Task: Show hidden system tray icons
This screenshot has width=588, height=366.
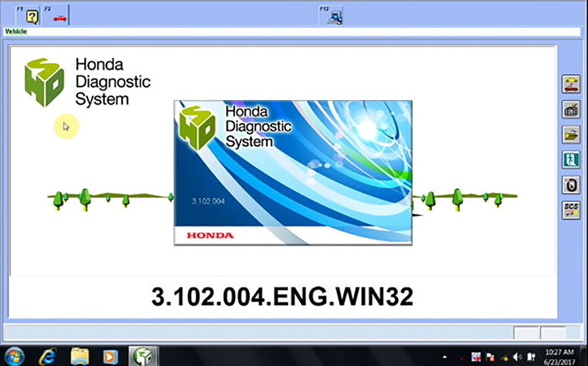Action: tap(445, 357)
